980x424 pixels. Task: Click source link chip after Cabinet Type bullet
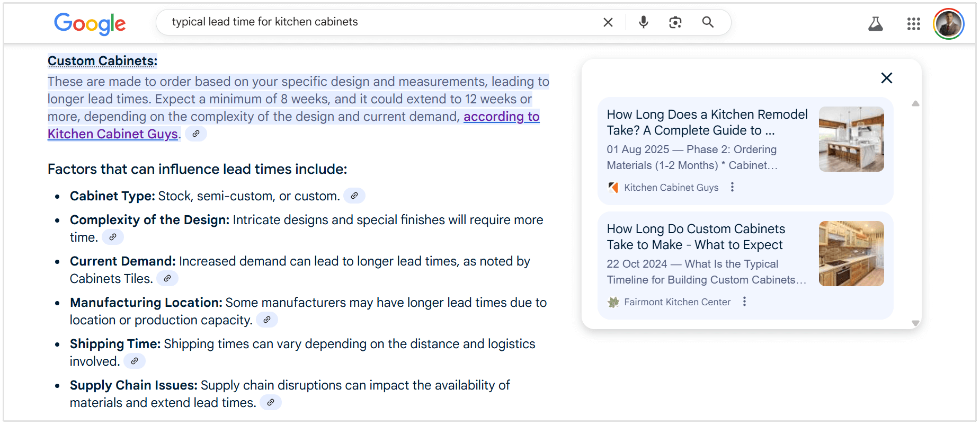[x=354, y=196]
